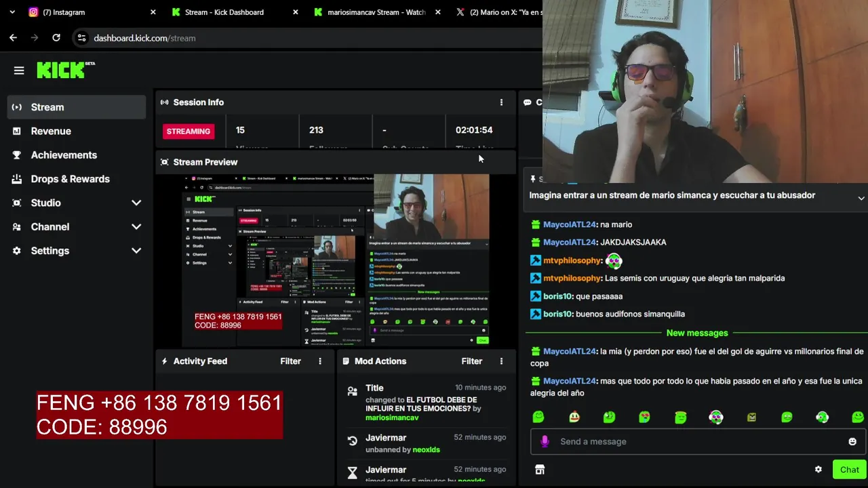Open Mod Actions three-dot menu
This screenshot has width=868, height=488.
coord(501,361)
